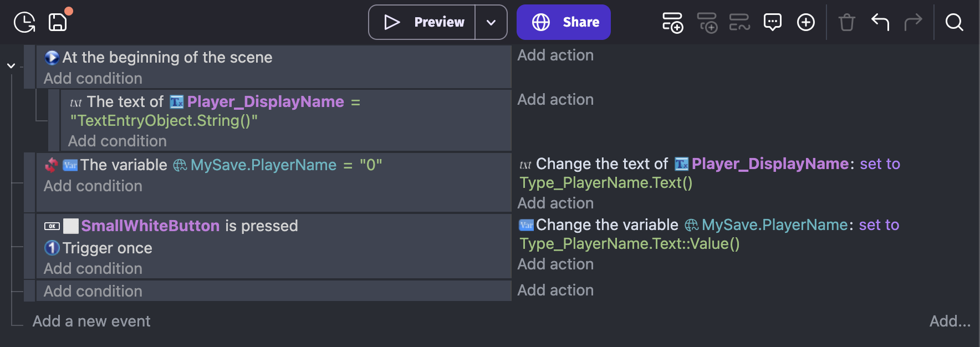Click the undo arrow icon
The height and width of the screenshot is (347, 980).
click(880, 22)
